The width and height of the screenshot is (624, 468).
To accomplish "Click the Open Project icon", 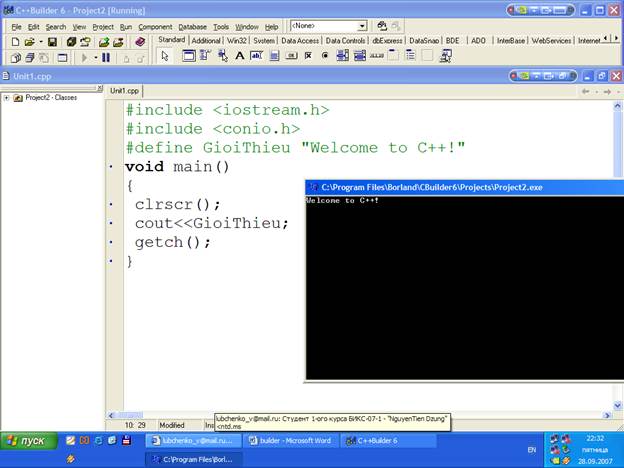I will [85, 42].
